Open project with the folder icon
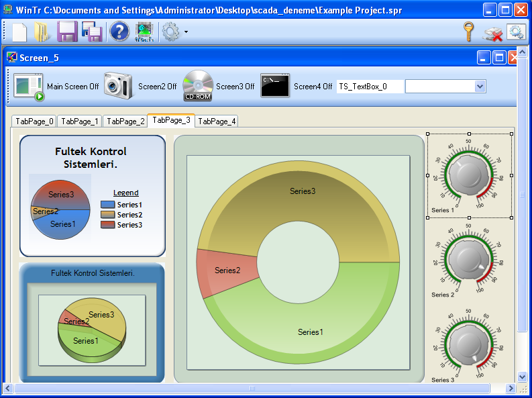The height and width of the screenshot is (398, 532). 42,32
